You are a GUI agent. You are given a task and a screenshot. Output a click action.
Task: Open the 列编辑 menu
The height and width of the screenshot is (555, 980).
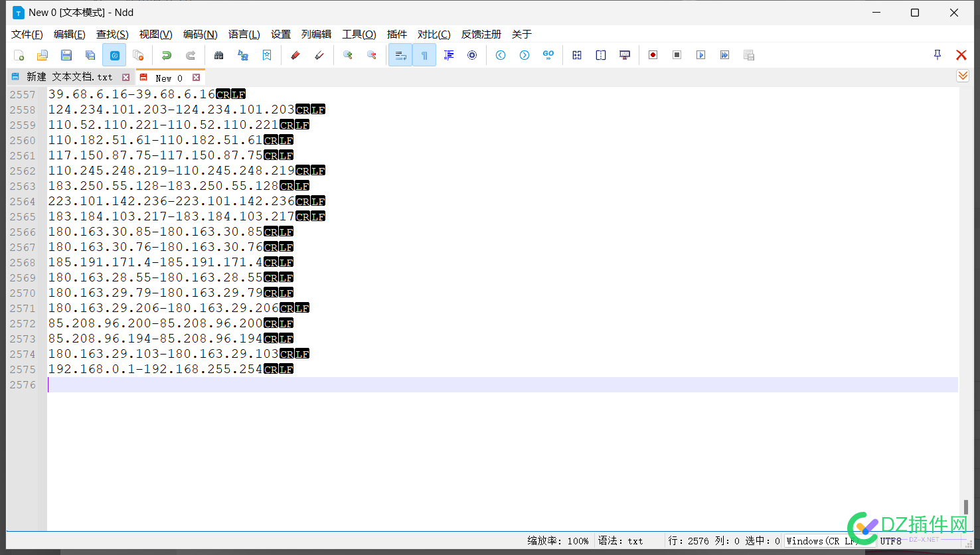[x=317, y=35]
